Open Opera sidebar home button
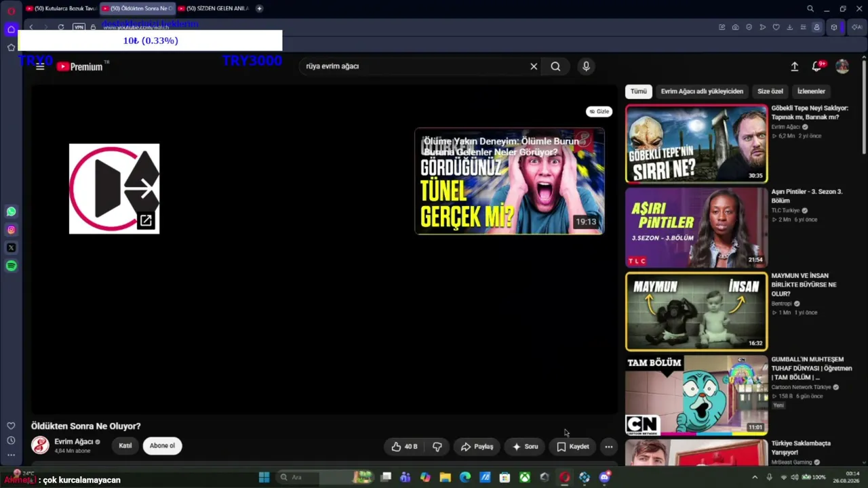 11,29
